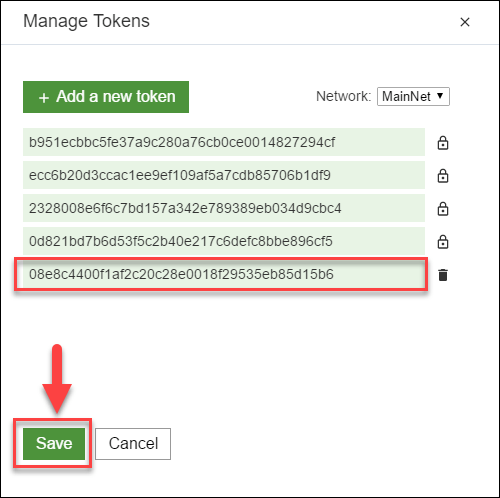Click the Manage Tokens dialog title
The image size is (500, 498).
[x=86, y=21]
